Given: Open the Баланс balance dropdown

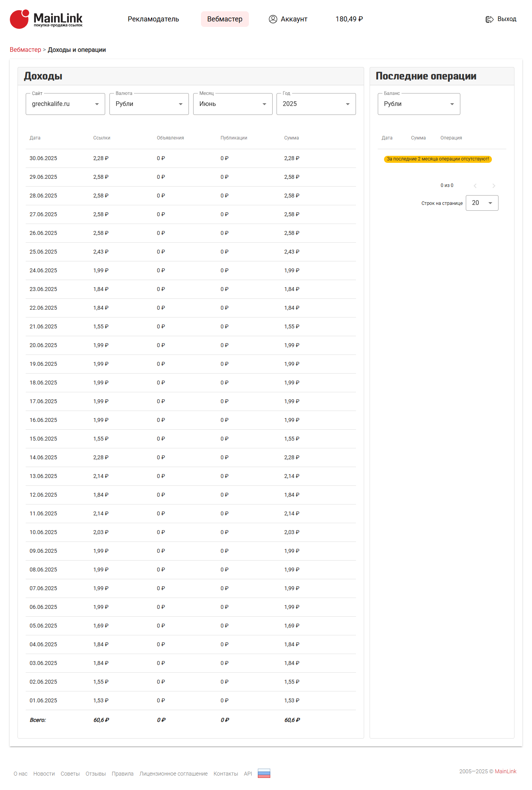Looking at the screenshot, I should (x=419, y=104).
